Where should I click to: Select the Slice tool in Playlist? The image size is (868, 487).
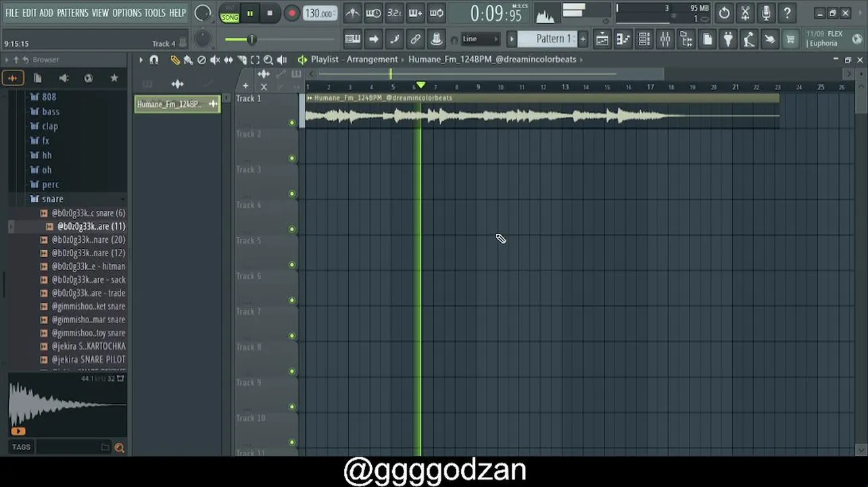[x=241, y=60]
